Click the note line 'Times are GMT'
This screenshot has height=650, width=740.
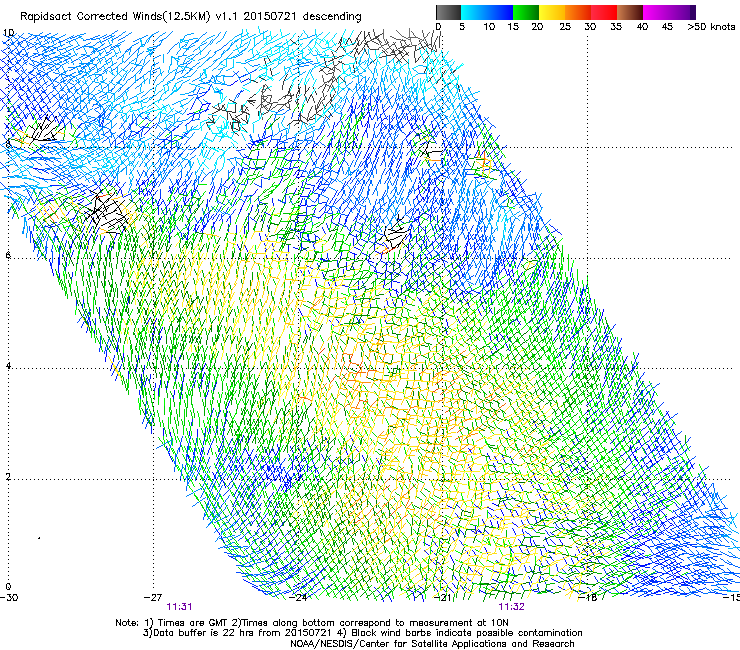coord(193,623)
